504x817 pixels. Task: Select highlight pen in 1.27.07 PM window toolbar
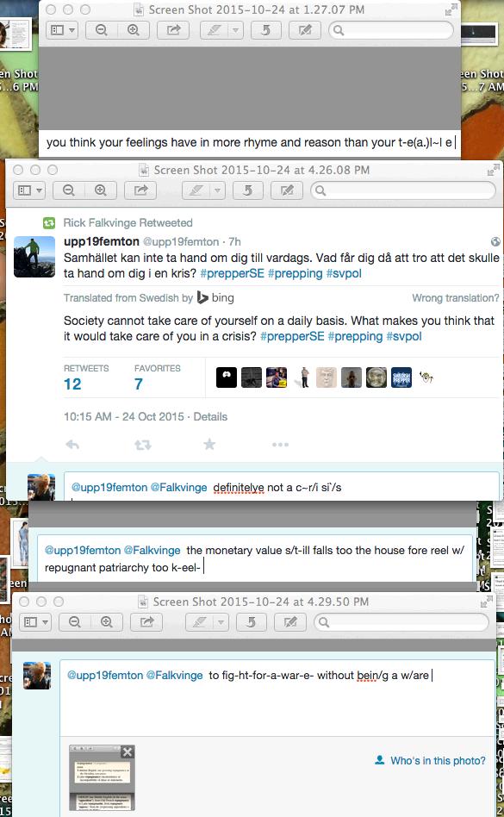214,30
